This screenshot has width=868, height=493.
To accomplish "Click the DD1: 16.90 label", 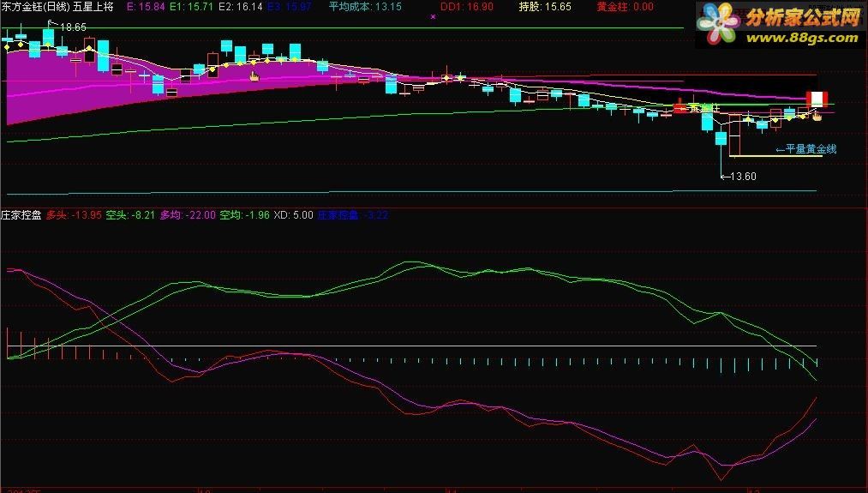I will point(467,7).
